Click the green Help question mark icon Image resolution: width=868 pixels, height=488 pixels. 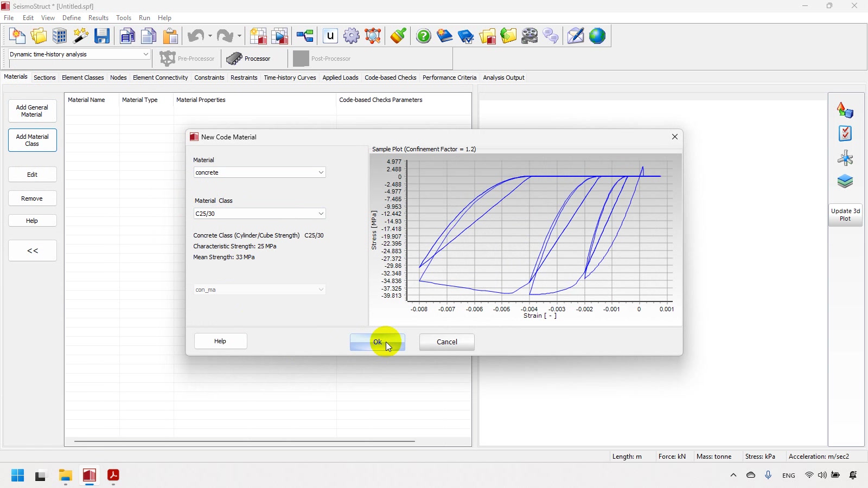(423, 36)
